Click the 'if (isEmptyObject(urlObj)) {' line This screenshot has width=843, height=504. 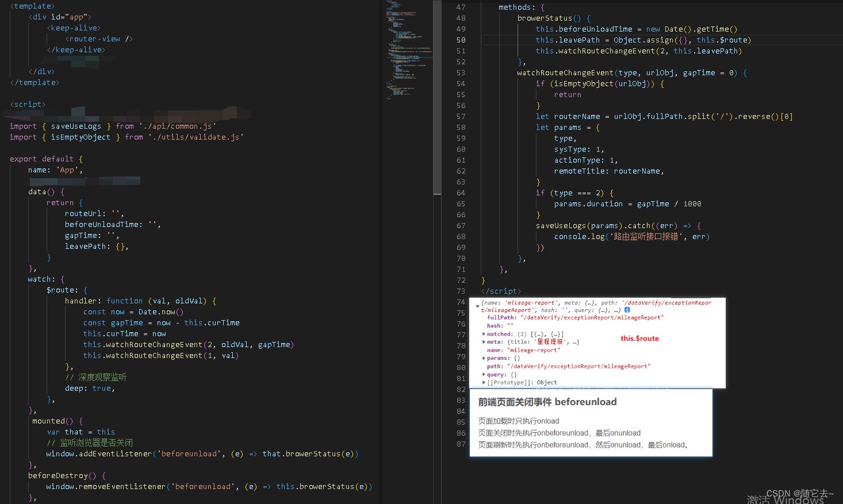600,84
